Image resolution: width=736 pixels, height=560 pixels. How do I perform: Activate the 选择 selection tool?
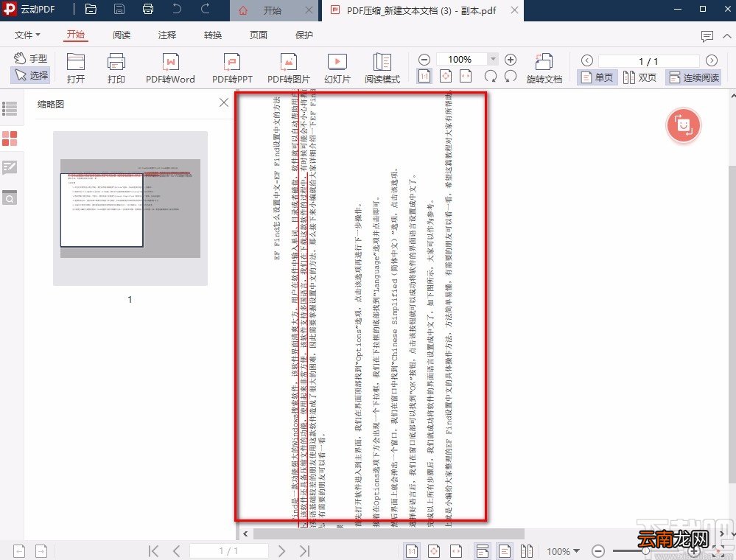click(30, 74)
